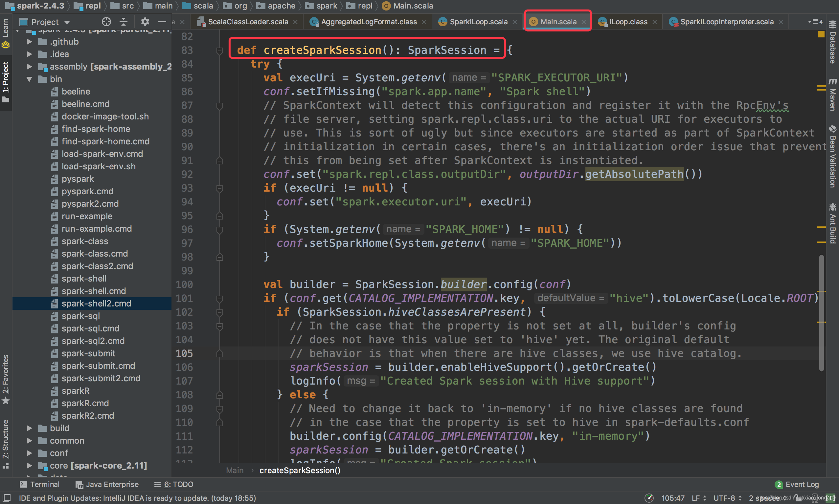Click the collapse all icon in Project panel
Viewport: 839px width, 504px height.
[124, 22]
